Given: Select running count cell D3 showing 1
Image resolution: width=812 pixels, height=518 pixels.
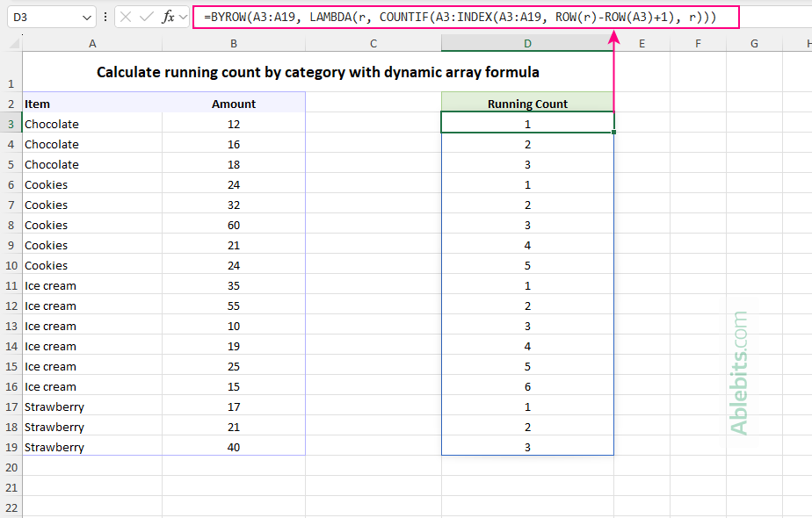Looking at the screenshot, I should 527,124.
